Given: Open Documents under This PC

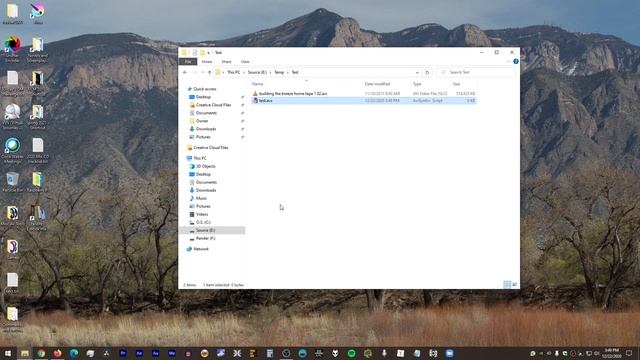Looking at the screenshot, I should click(206, 182).
